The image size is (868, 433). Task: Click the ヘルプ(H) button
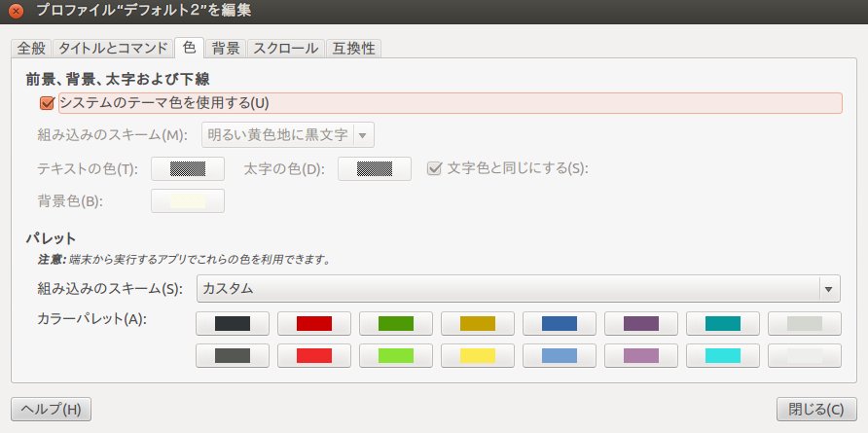pyautogui.click(x=51, y=410)
